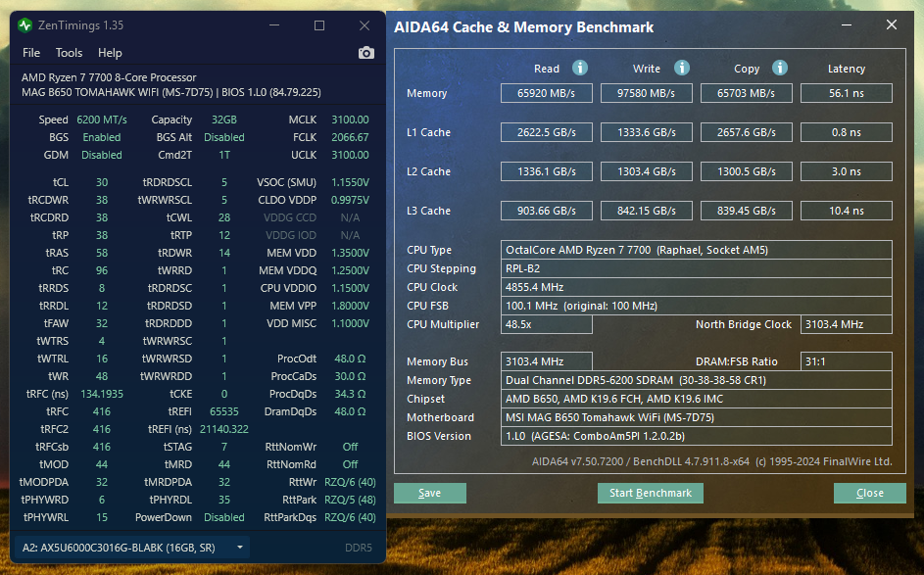The image size is (924, 575).
Task: Click L3 Cache Latency value 10.4 ns
Action: [847, 211]
